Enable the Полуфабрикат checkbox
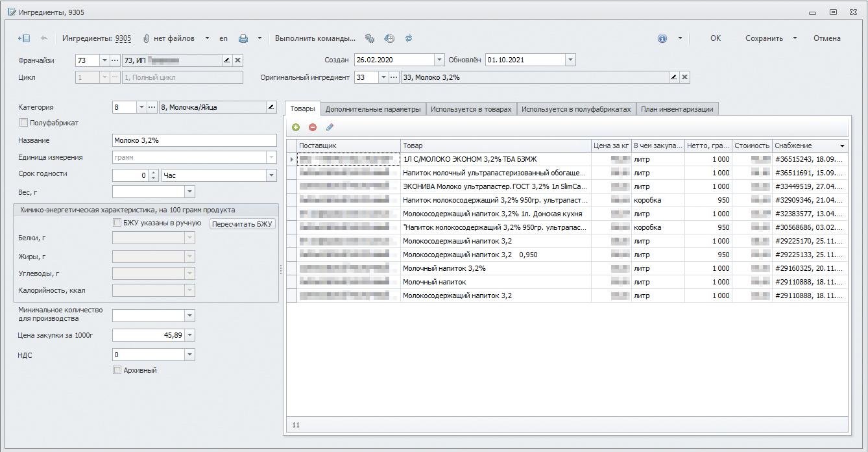Screen dimensions: 868x452 24,123
